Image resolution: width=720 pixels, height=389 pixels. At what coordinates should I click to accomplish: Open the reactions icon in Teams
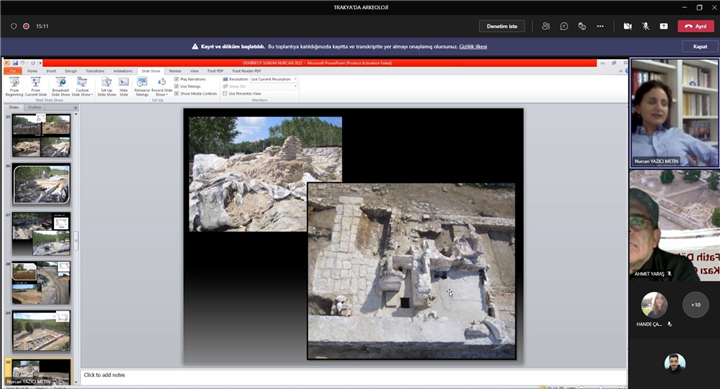[x=582, y=26]
